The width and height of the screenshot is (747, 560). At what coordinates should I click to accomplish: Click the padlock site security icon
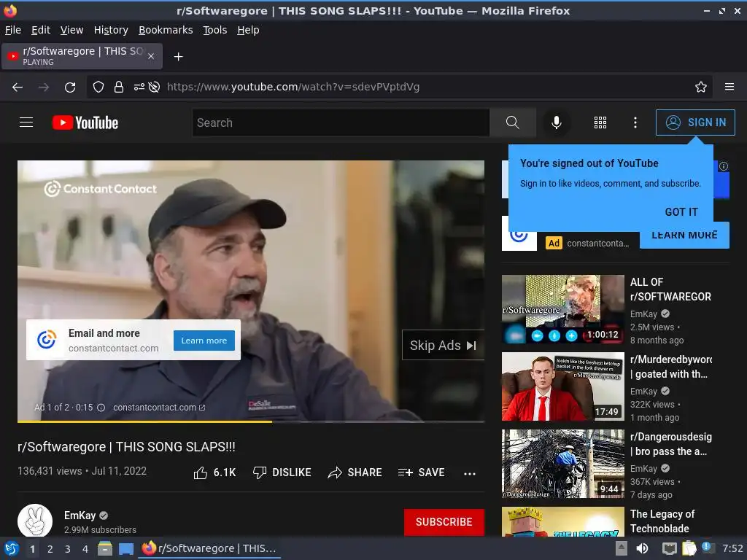119,87
